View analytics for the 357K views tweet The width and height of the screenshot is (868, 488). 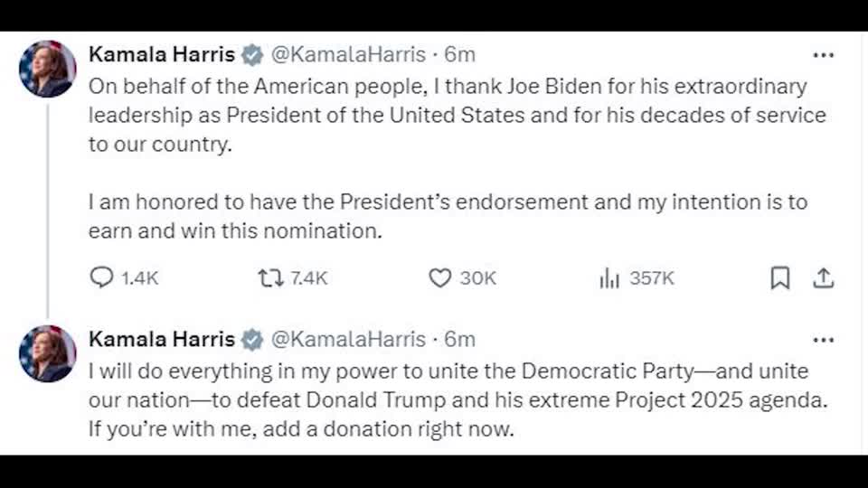coord(609,277)
